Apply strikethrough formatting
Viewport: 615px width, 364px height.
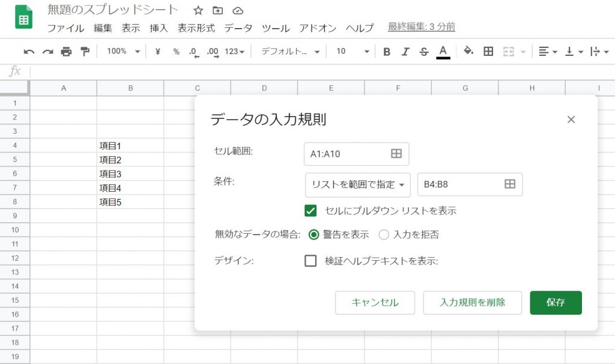[x=424, y=52]
